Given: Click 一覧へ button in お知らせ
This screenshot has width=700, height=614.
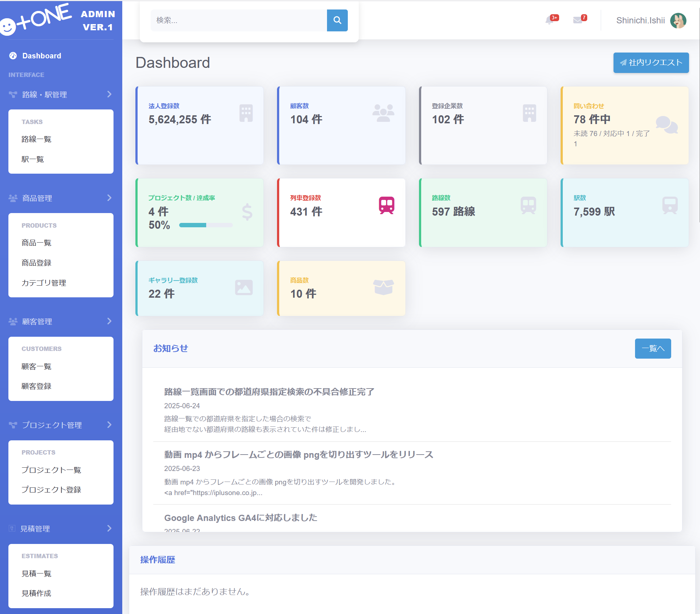Looking at the screenshot, I should click(x=653, y=348).
